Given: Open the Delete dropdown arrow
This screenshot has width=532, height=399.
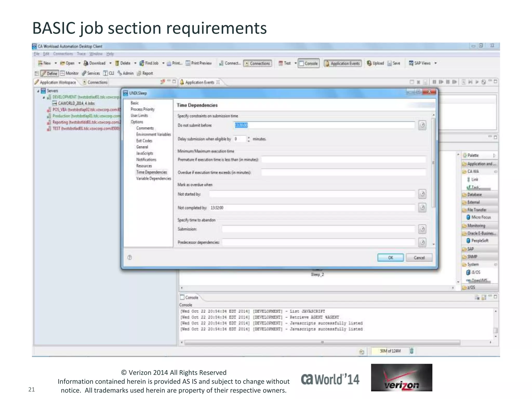Looking at the screenshot, I should click(x=135, y=63).
